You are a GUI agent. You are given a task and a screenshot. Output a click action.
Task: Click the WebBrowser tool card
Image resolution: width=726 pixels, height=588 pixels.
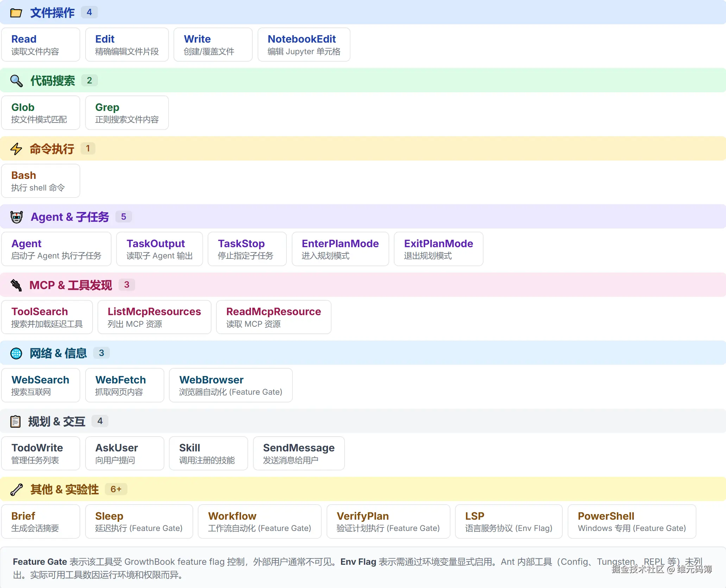[x=231, y=385]
